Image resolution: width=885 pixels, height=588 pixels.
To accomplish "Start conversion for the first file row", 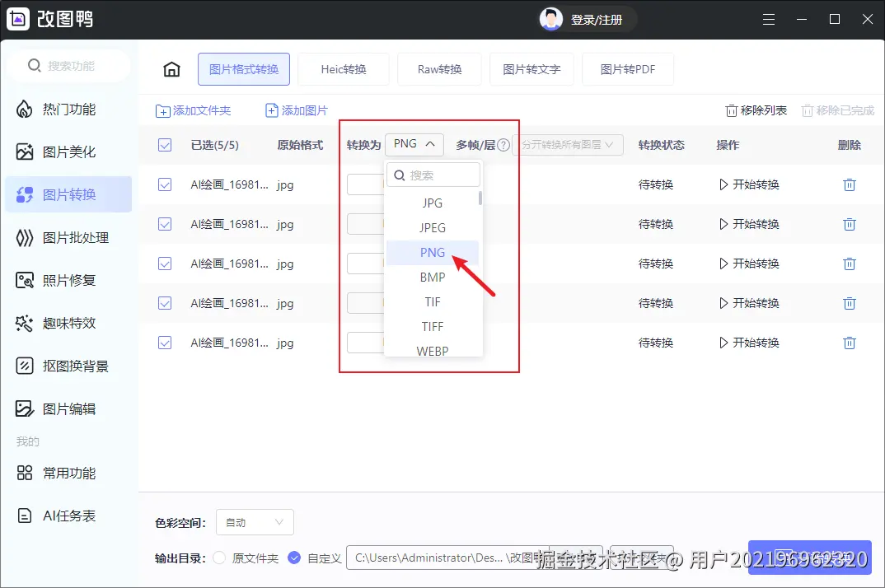I will [749, 184].
